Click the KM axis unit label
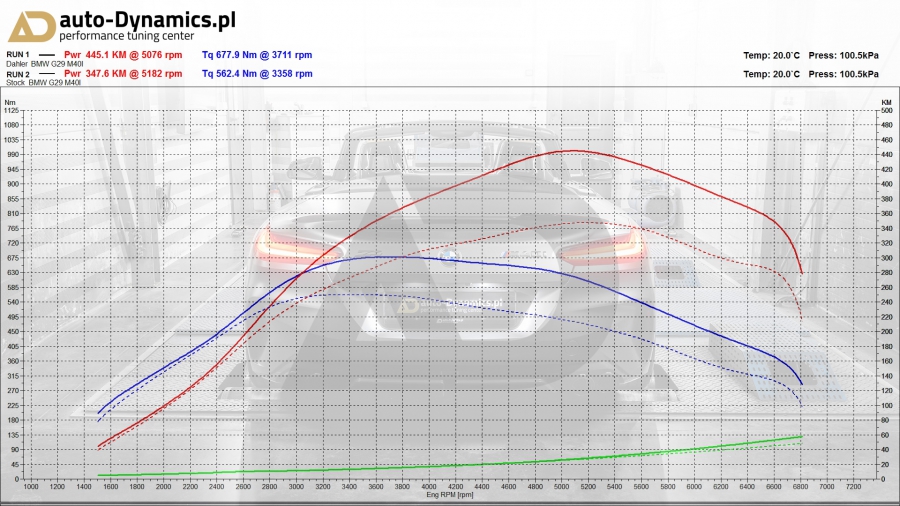 [886, 102]
